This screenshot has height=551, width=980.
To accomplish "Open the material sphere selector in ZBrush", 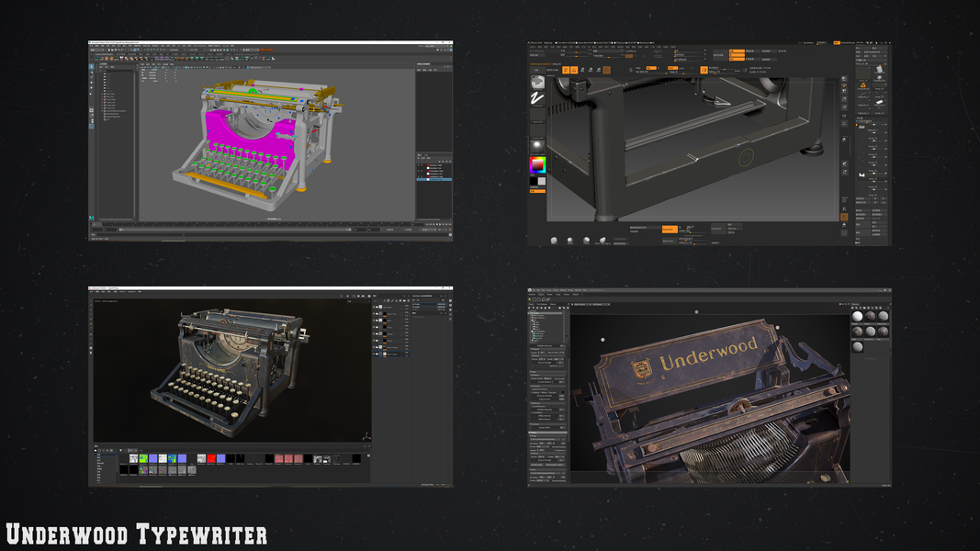I will tap(537, 146).
